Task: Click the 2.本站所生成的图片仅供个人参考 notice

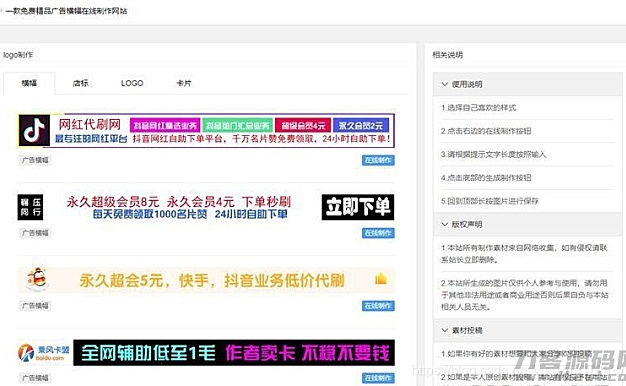Action: pos(525,295)
